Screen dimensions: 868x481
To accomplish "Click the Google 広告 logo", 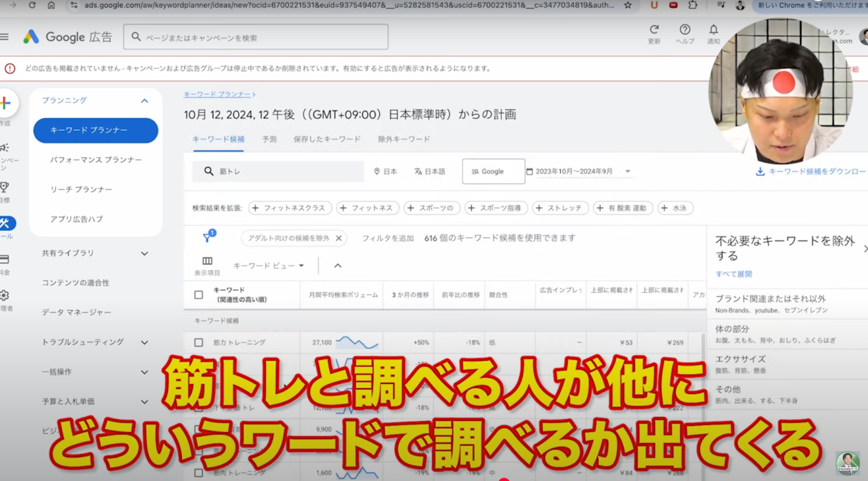I will 68,37.
